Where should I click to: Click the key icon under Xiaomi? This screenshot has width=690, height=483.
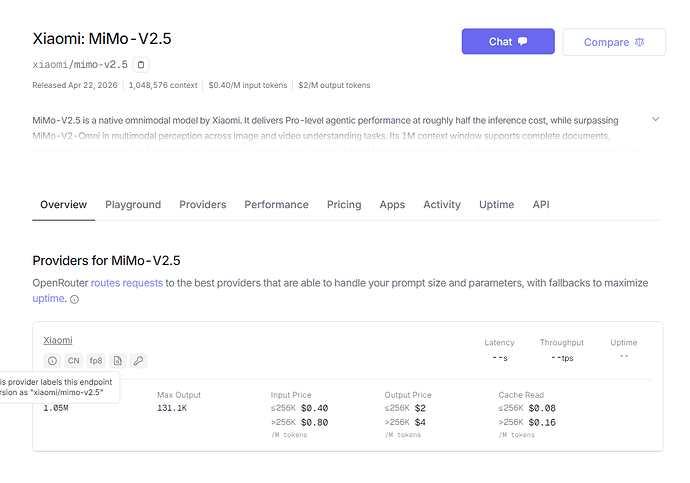[x=138, y=361]
